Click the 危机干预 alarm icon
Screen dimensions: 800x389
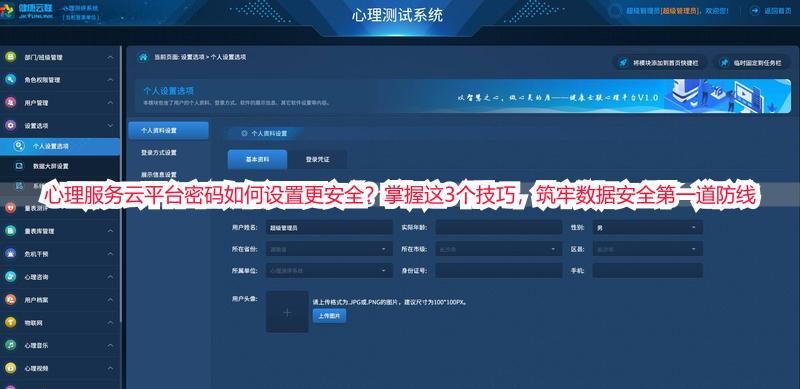point(10,254)
